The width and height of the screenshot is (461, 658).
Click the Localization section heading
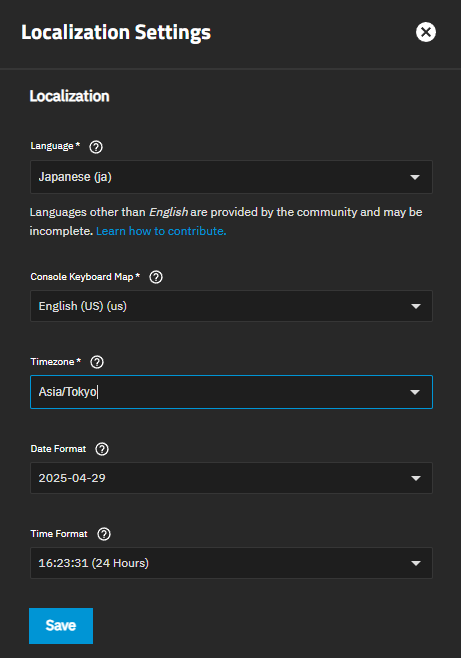70,96
